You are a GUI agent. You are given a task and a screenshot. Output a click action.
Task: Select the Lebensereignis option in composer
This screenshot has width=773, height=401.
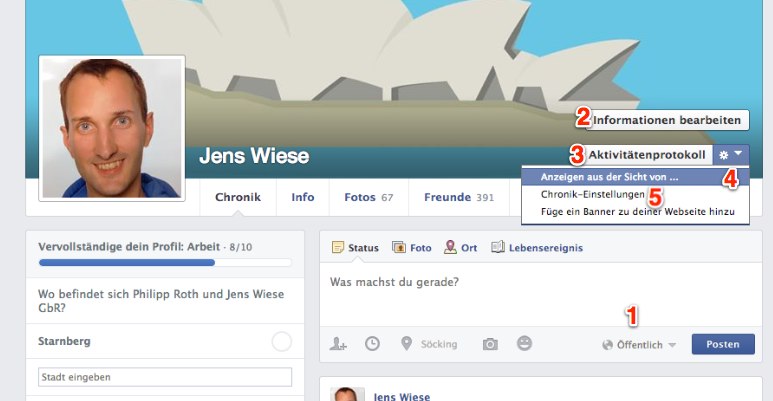click(x=537, y=248)
